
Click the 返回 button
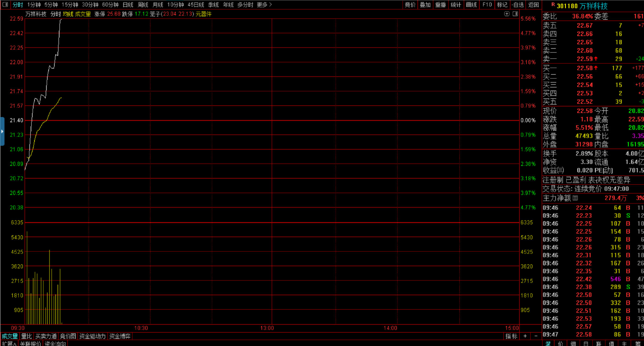(533, 5)
